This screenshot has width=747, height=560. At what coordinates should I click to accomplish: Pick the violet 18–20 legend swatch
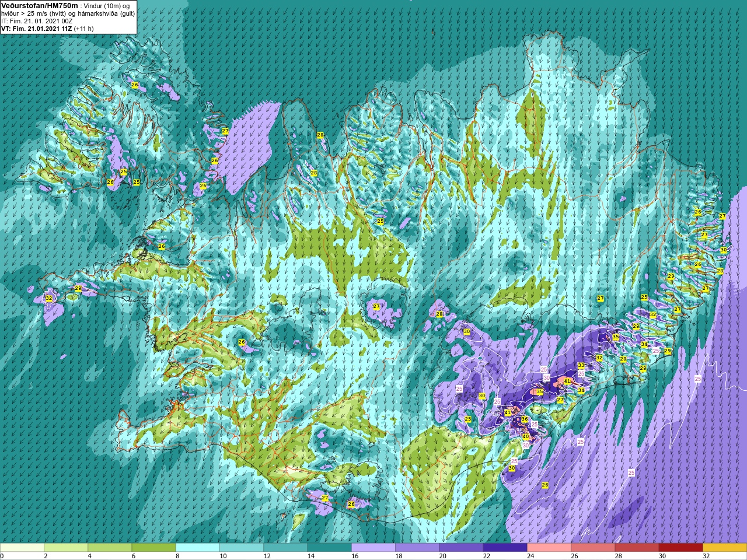pyautogui.click(x=417, y=548)
